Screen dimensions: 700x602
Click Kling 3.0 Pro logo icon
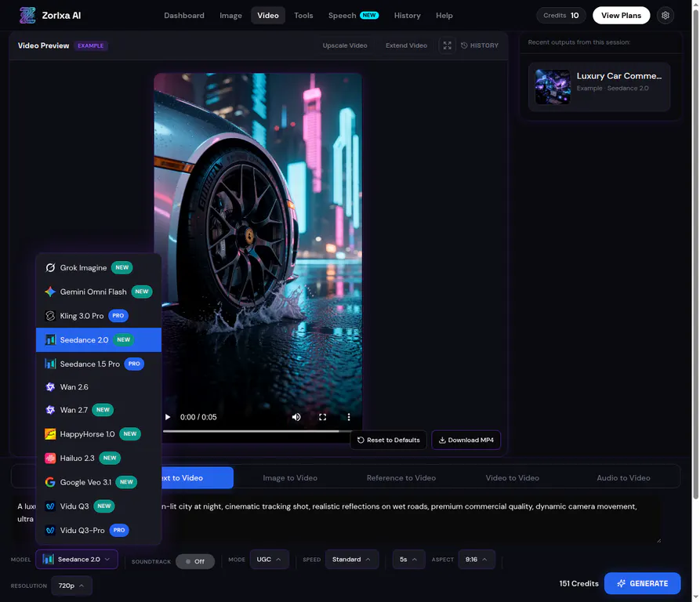[x=50, y=316]
